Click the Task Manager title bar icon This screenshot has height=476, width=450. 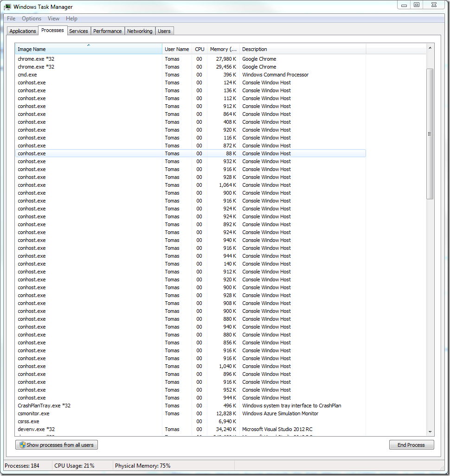(8, 7)
